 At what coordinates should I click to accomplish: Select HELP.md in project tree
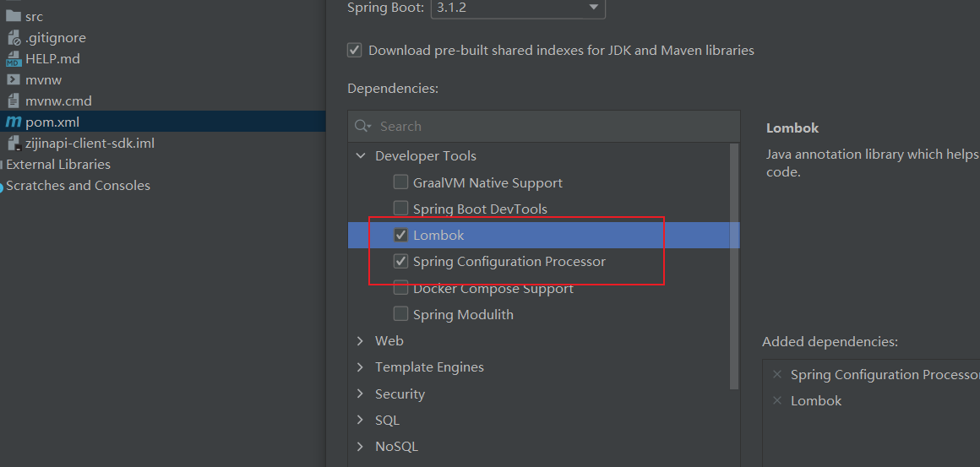point(52,58)
